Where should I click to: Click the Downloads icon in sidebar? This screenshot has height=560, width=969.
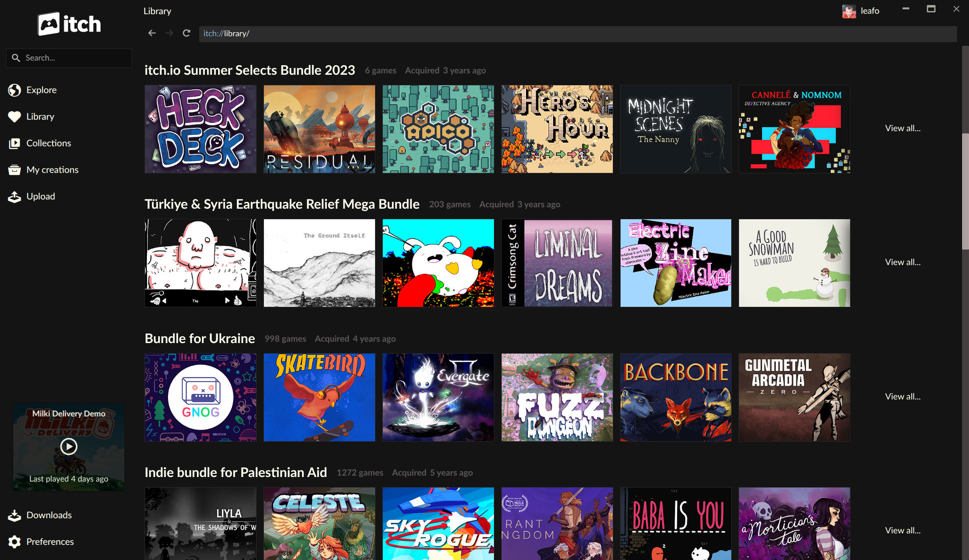point(15,516)
